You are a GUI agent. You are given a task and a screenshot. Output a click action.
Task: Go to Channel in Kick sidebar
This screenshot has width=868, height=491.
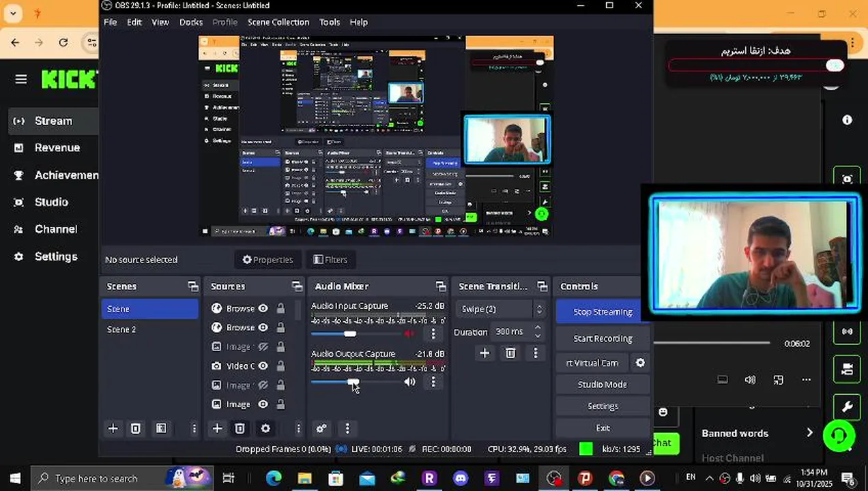click(x=56, y=229)
